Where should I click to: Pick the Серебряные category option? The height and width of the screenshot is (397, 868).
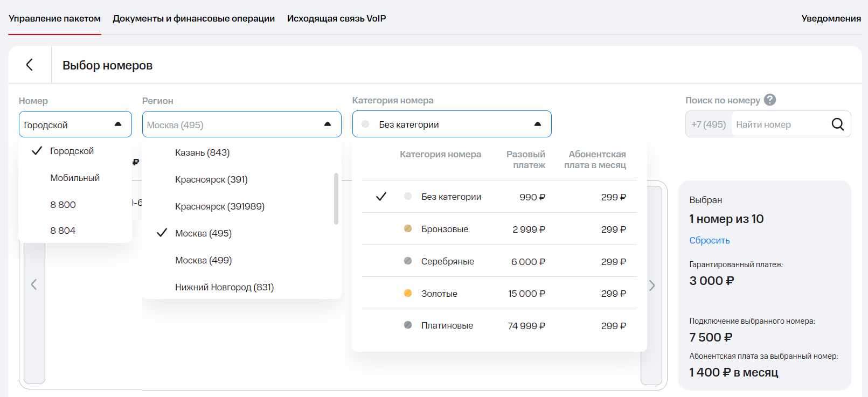(x=499, y=261)
